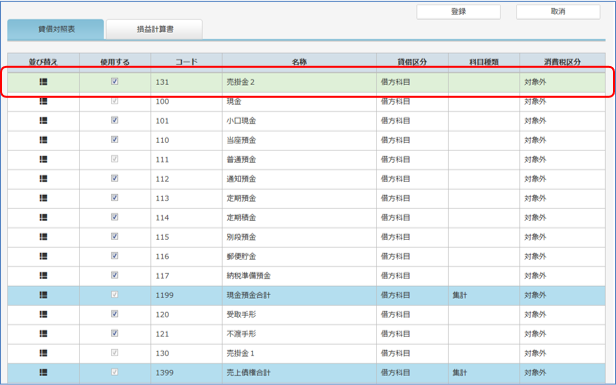
Task: Toggle the 使用する checkbox for 小口現金
Action: (x=115, y=120)
